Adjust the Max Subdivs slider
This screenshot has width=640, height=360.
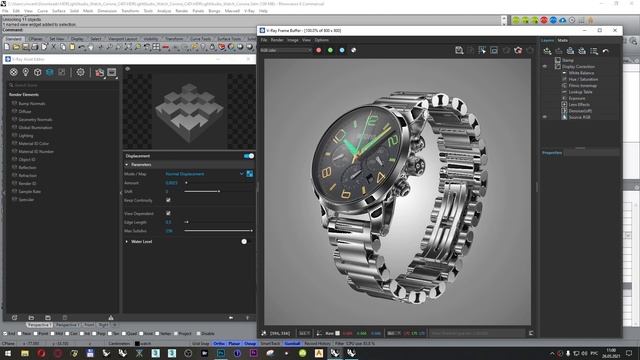tap(218, 231)
